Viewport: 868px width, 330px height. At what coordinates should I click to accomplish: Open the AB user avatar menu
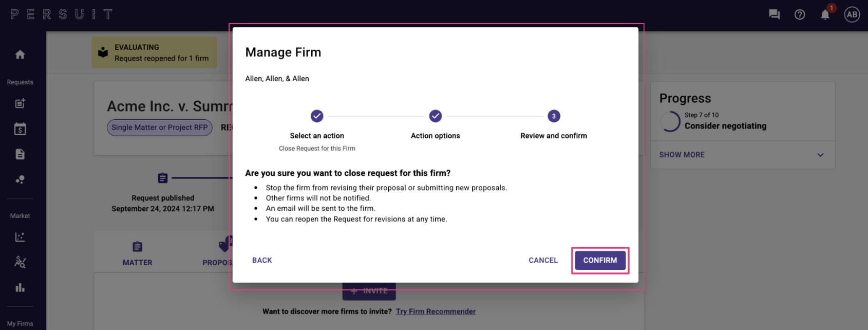pyautogui.click(x=852, y=14)
